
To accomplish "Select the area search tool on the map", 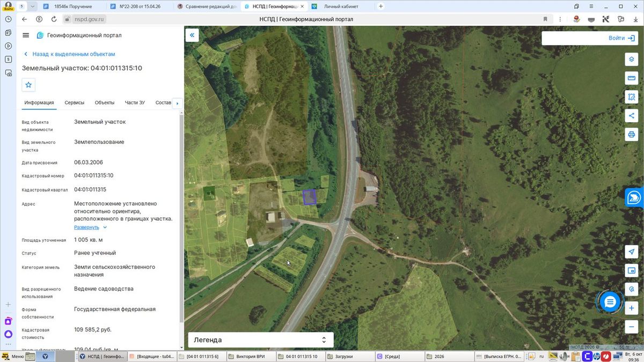I will pyautogui.click(x=631, y=97).
